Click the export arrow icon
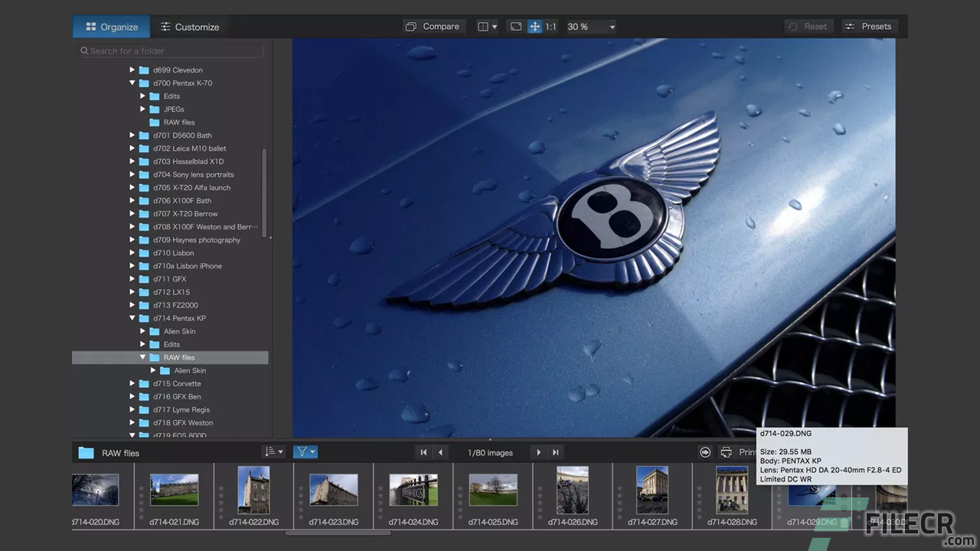This screenshot has width=980, height=551. coord(705,452)
